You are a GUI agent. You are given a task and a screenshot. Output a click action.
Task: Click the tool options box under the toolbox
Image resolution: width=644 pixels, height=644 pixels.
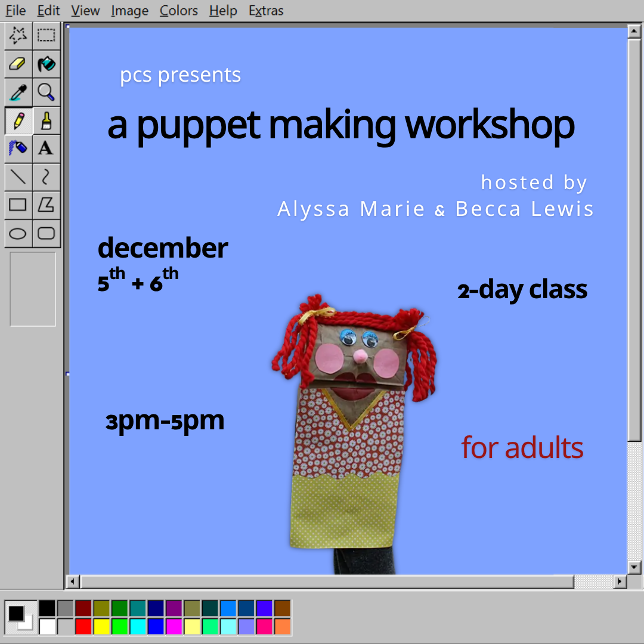click(32, 289)
